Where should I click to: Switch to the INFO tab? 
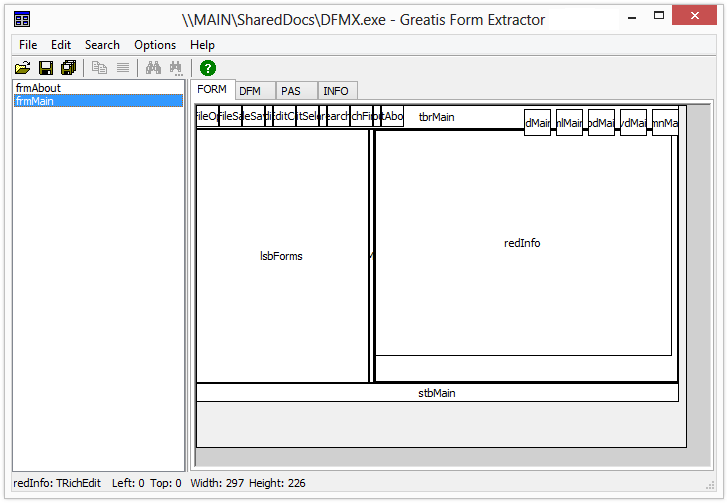336,91
